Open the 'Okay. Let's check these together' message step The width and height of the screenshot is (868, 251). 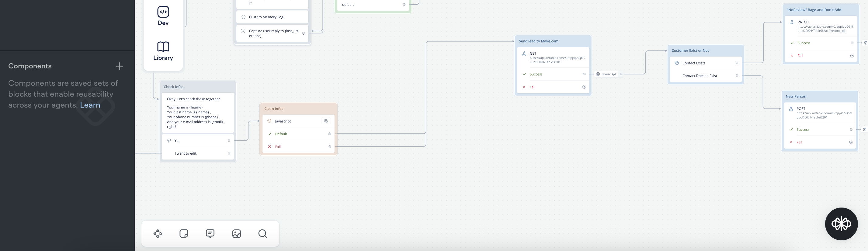[198, 113]
